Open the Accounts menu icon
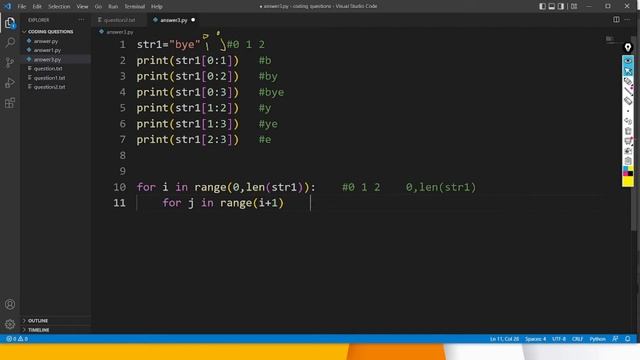Image resolution: width=640 pixels, height=360 pixels. coord(10,304)
